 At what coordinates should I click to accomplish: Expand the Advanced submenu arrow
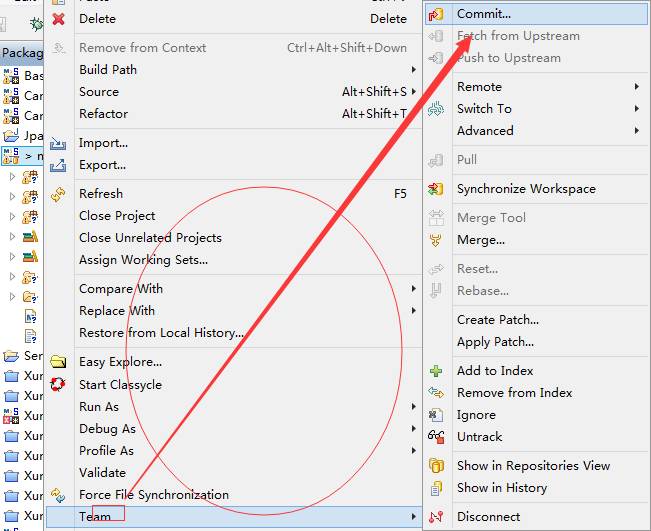click(x=636, y=131)
